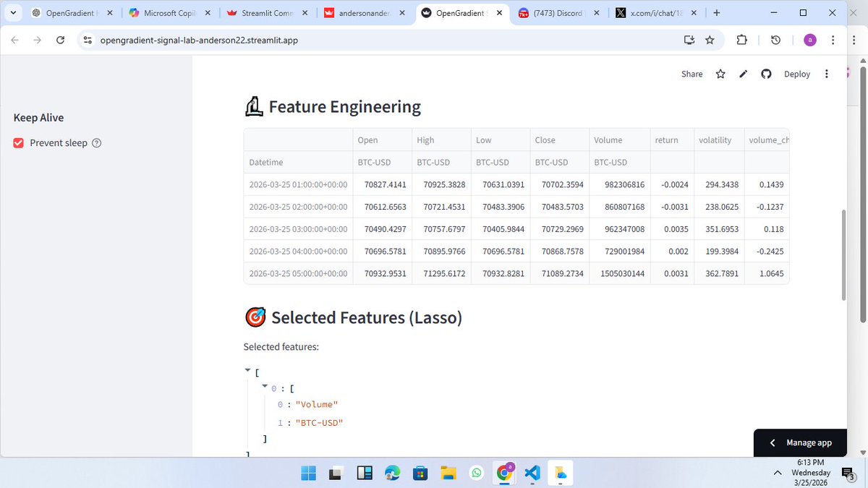
Task: Show hidden system tray icons chevron
Action: [778, 473]
